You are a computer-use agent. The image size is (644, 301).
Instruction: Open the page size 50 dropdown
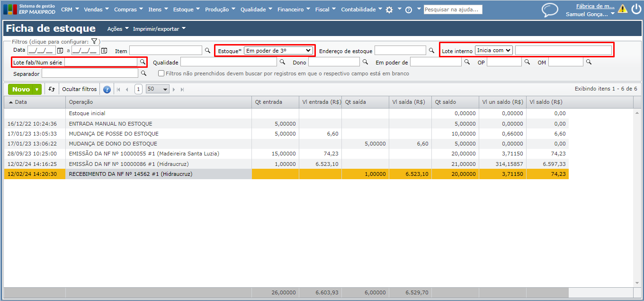[x=158, y=89]
